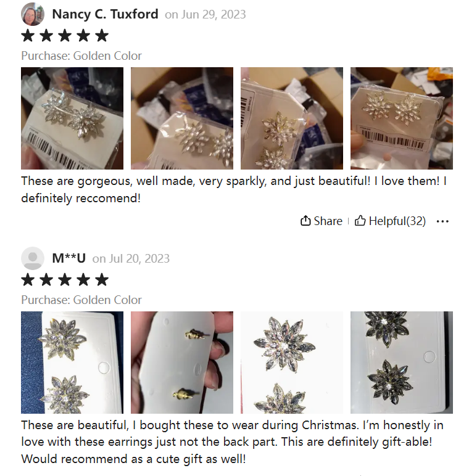This screenshot has width=469, height=476.
Task: Open M**U's first photo with blue fabric
Action: (72, 363)
